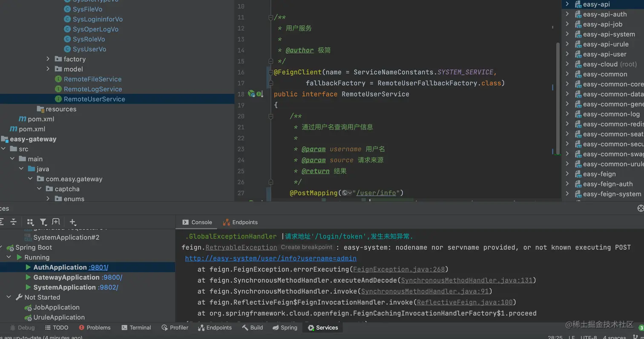
Task: Click the Spring bean gutter icon on line 18
Action: 251,94
